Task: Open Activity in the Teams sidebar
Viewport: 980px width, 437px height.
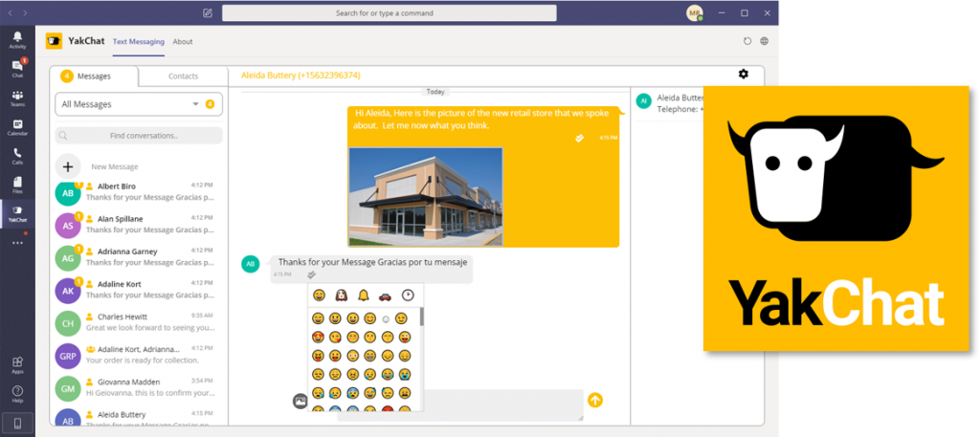Action: click(17, 39)
